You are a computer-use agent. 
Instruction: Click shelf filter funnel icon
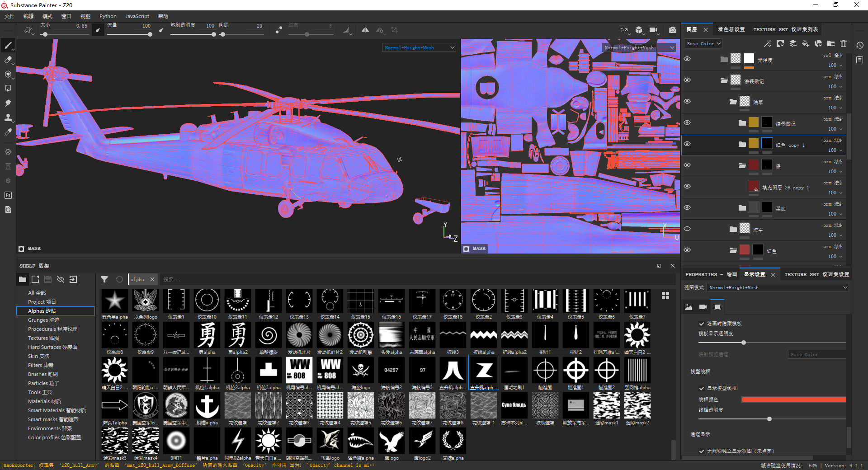(x=104, y=279)
